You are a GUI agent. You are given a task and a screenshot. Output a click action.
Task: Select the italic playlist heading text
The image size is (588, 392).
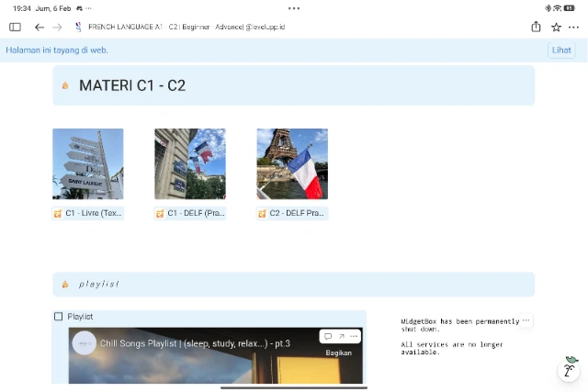(99, 284)
